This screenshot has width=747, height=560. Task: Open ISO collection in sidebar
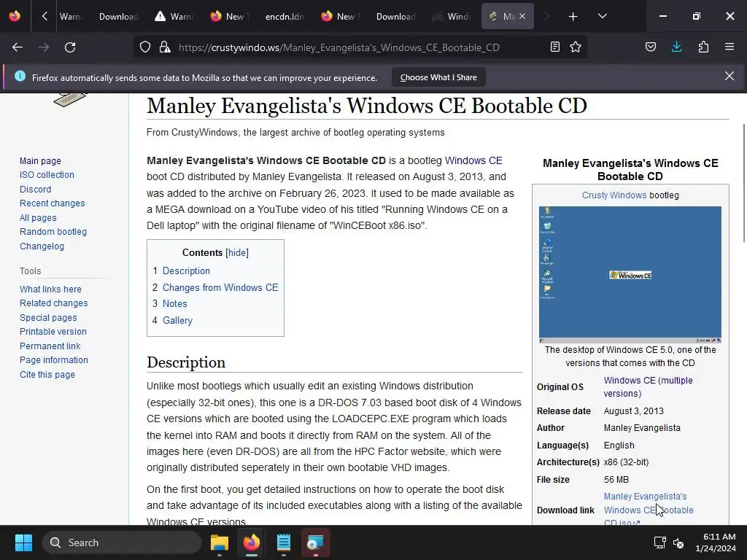pyautogui.click(x=47, y=175)
